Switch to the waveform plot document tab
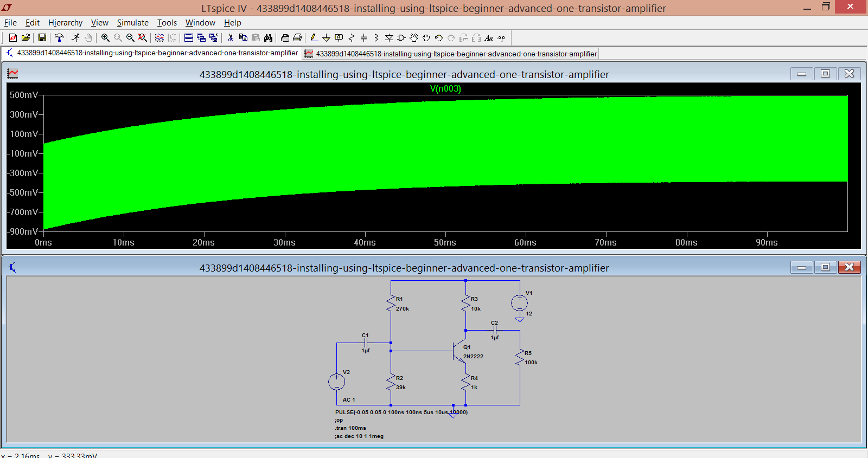The height and width of the screenshot is (458, 868). point(451,54)
